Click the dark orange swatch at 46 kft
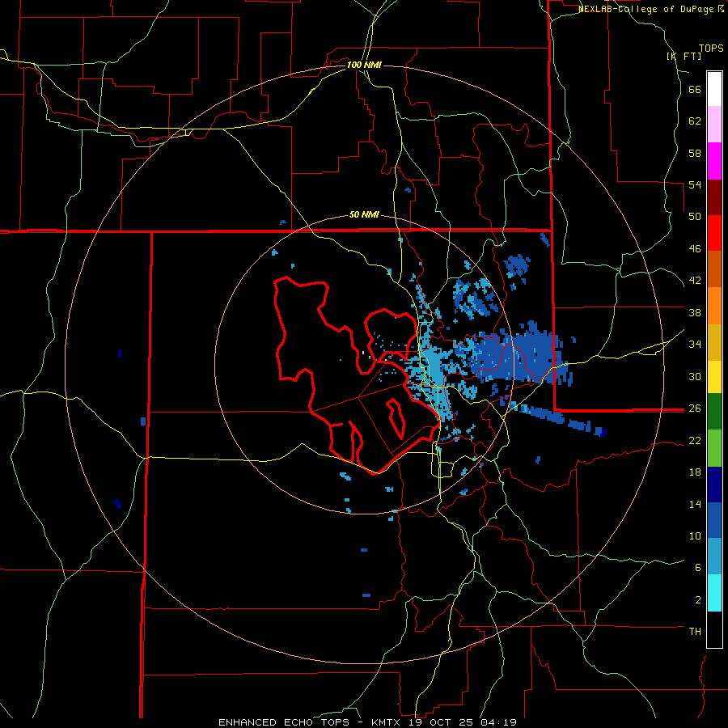 tap(714, 269)
